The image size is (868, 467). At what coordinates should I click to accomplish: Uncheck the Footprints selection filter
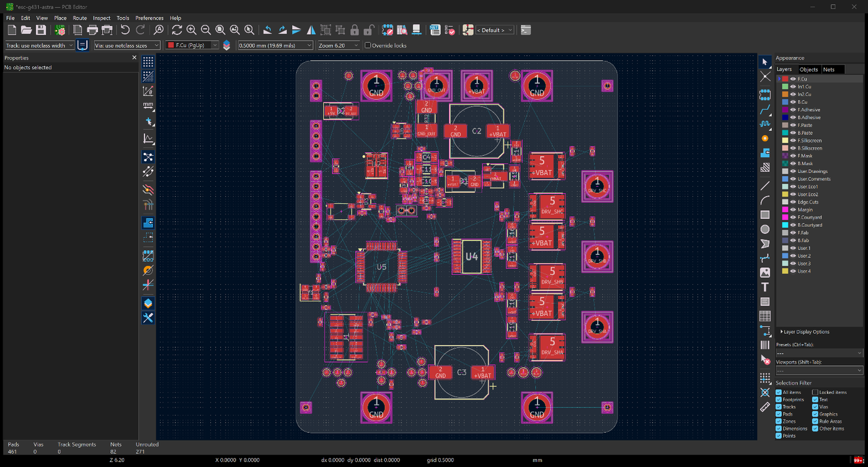[779, 399]
